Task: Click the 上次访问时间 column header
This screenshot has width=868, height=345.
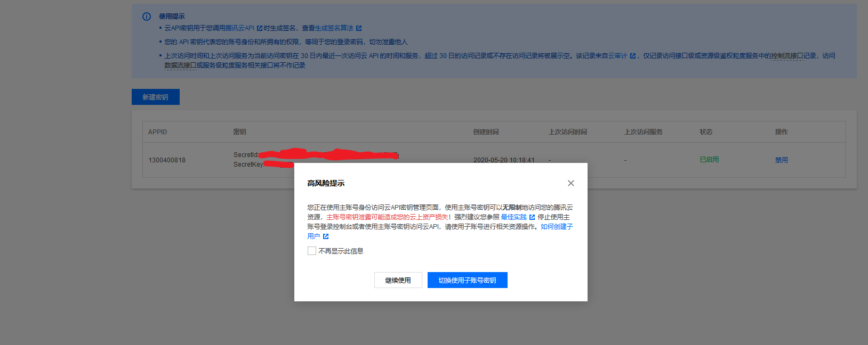Action: pyautogui.click(x=568, y=132)
